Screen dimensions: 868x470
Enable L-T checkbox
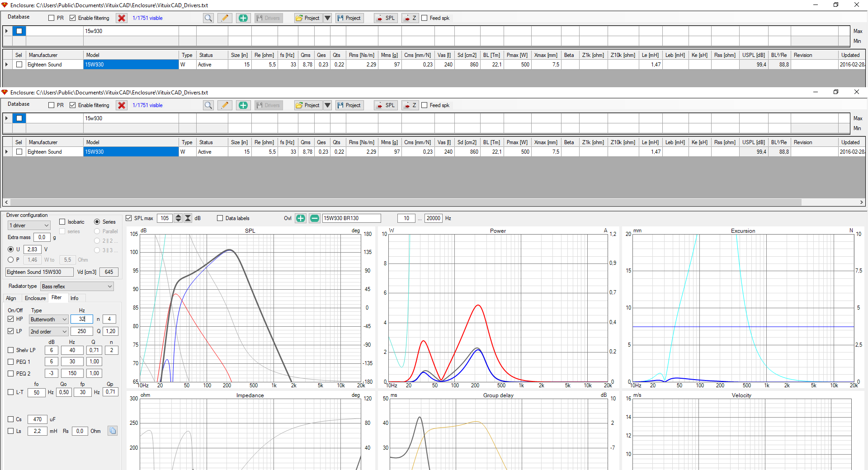[x=11, y=392]
